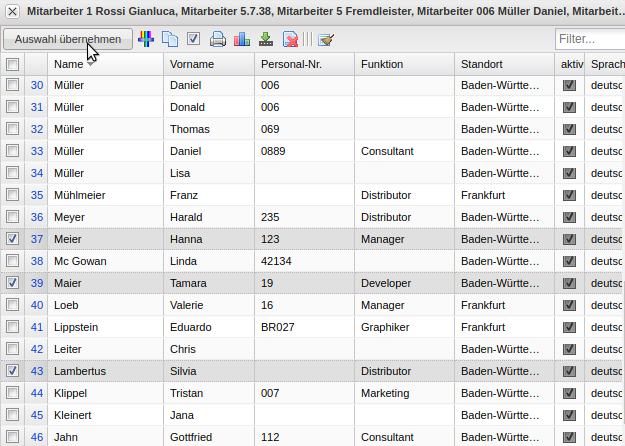
Task: Open record number 43 link
Action: click(x=37, y=371)
